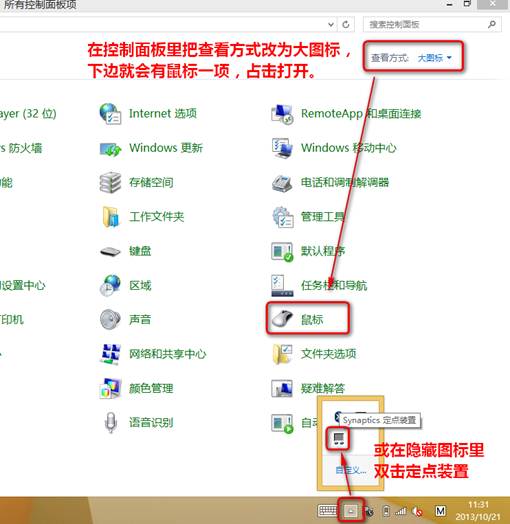
Task: Open the Internet 选项 globe icon
Action: pos(110,114)
